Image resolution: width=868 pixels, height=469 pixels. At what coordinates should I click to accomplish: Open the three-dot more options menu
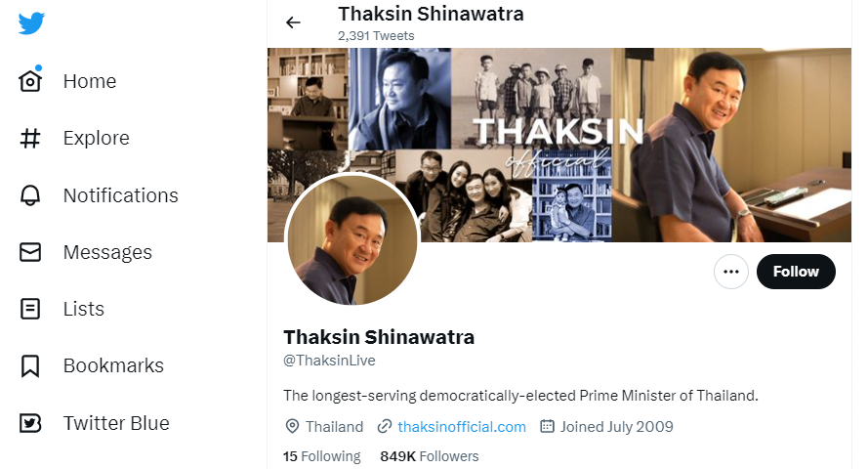pos(730,272)
